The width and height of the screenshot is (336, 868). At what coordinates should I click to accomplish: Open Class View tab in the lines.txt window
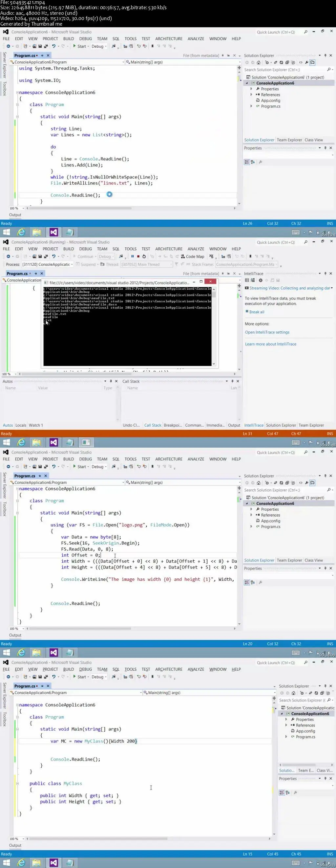[x=313, y=140]
